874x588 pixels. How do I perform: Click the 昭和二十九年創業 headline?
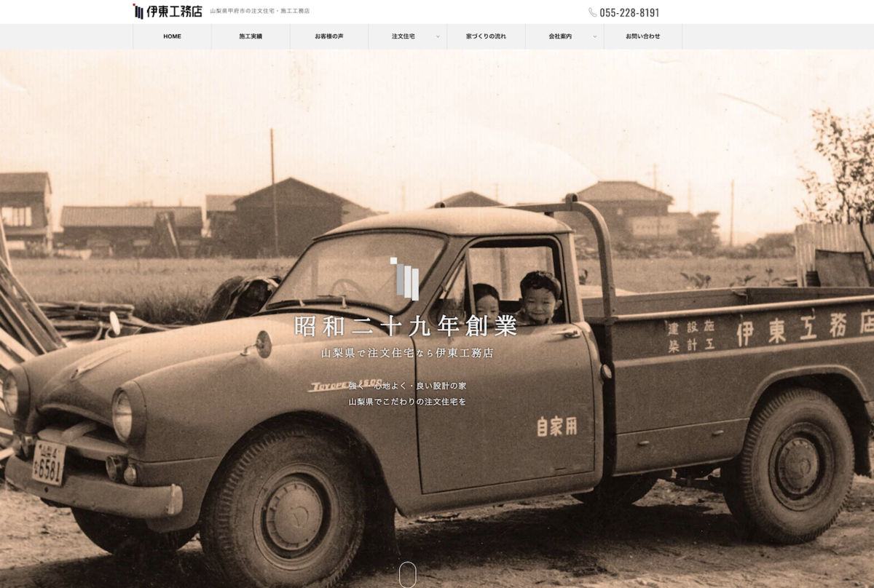406,327
